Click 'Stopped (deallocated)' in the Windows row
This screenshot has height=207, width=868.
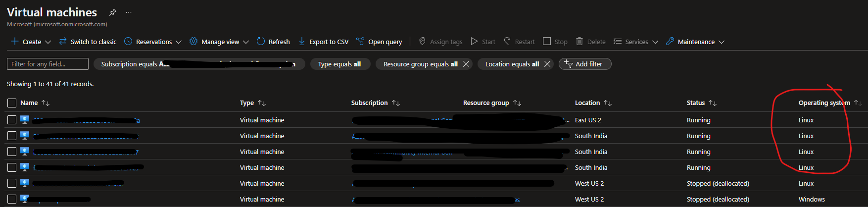(718, 199)
